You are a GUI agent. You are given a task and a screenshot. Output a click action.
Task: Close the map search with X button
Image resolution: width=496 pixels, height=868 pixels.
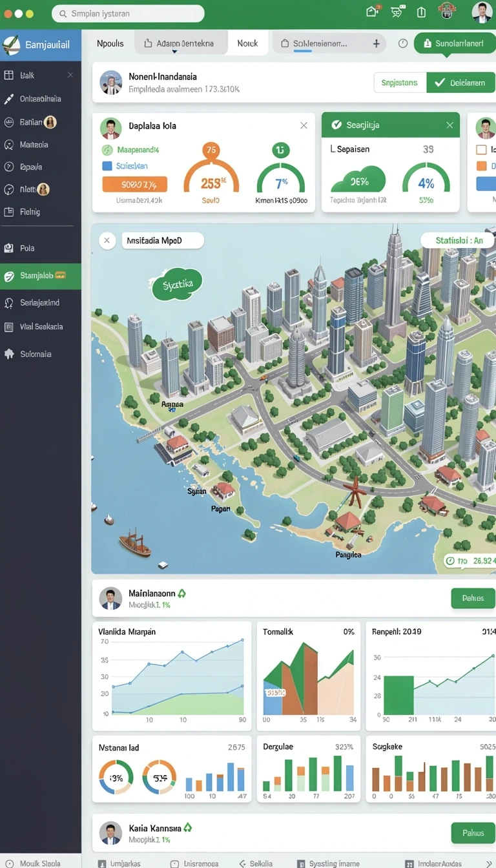pos(107,241)
